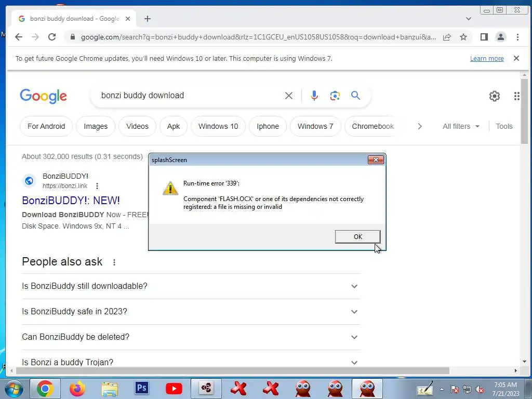Expand Is BonziBuddy still downloadable?
532x399 pixels.
click(x=191, y=286)
